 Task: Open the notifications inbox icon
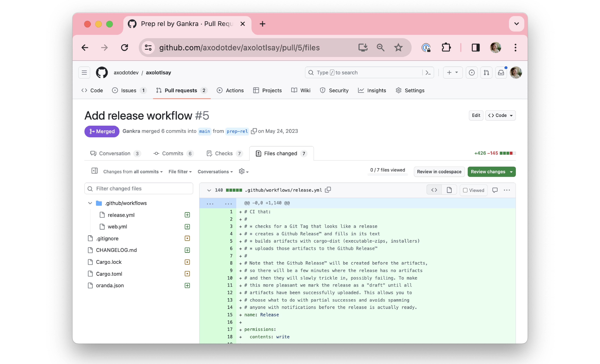click(x=501, y=73)
